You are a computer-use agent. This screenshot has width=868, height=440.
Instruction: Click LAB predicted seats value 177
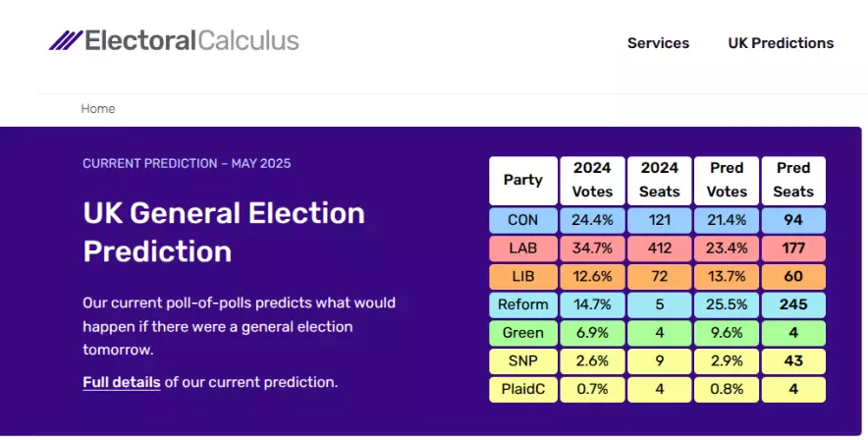793,248
